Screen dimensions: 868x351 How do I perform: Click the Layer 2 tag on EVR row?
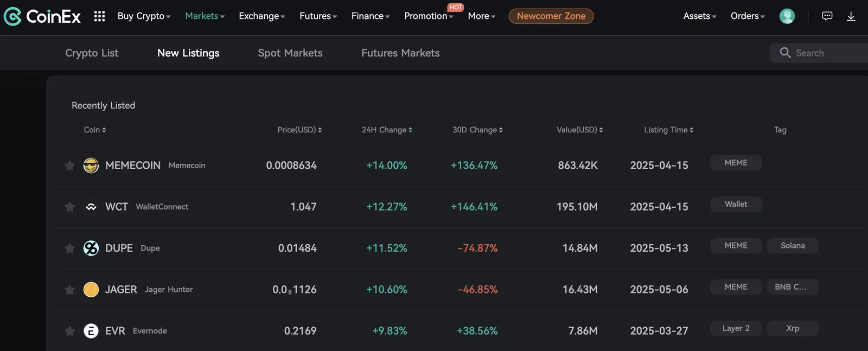(x=736, y=328)
